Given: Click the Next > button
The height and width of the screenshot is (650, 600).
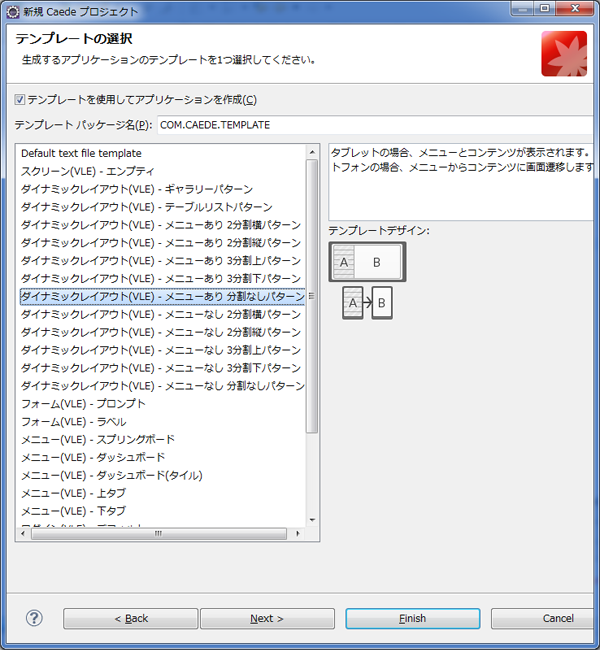Looking at the screenshot, I should tap(267, 618).
